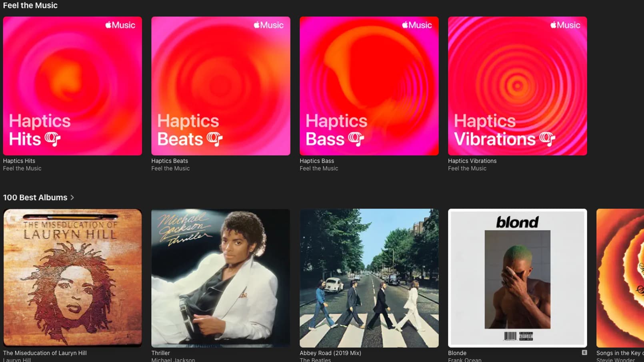Viewport: 644px width, 362px height.
Task: Click Apple Music logo on Haptics Beats cover
Action: point(268,25)
